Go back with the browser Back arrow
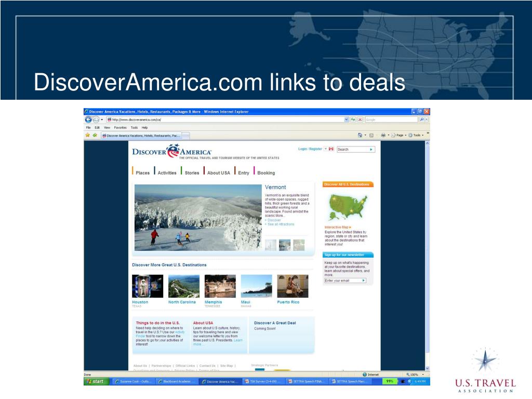The image size is (532, 399). coord(88,119)
